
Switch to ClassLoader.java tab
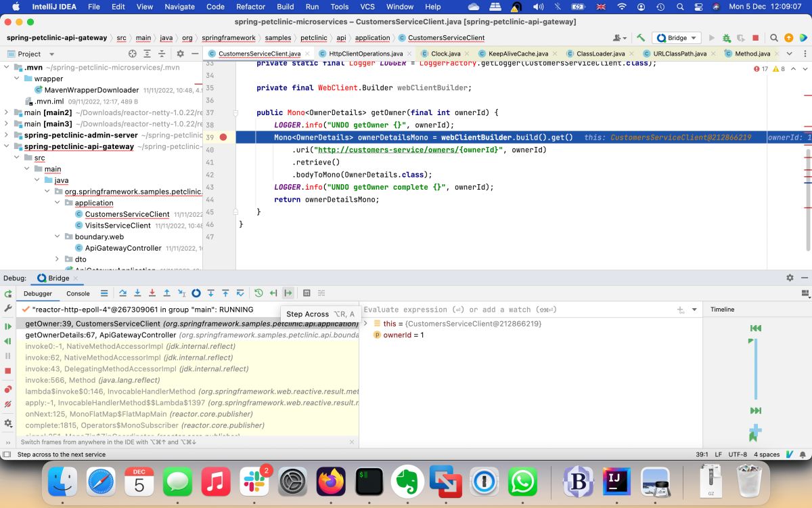[x=600, y=54]
